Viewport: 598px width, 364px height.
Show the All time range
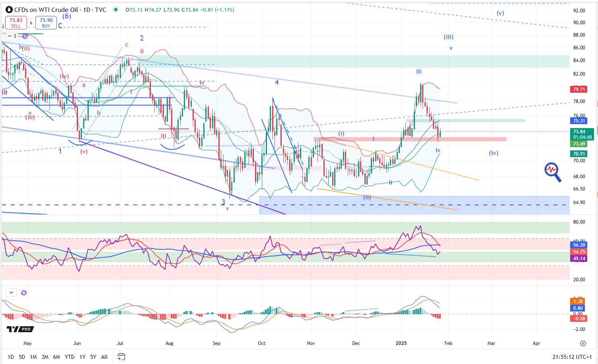(104, 357)
